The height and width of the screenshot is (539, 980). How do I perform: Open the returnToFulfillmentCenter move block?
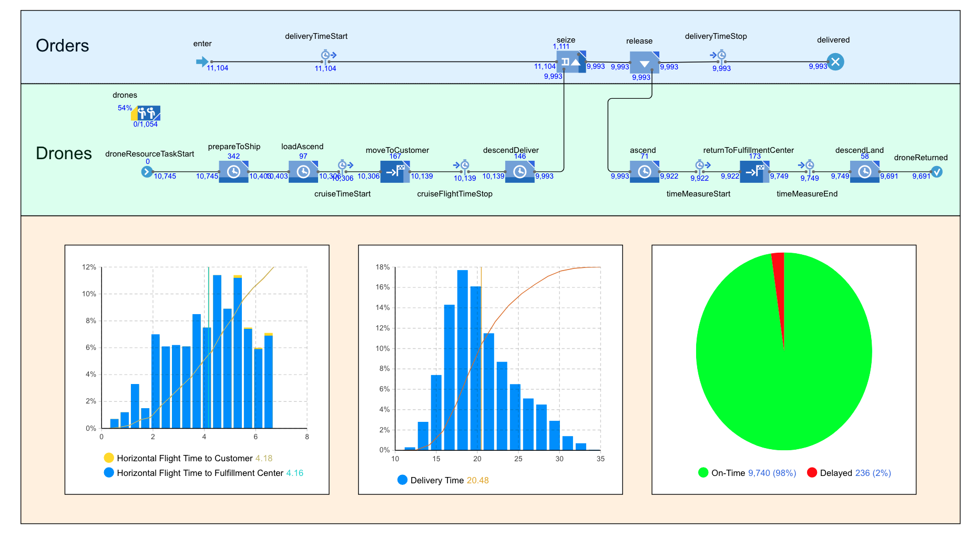[754, 172]
